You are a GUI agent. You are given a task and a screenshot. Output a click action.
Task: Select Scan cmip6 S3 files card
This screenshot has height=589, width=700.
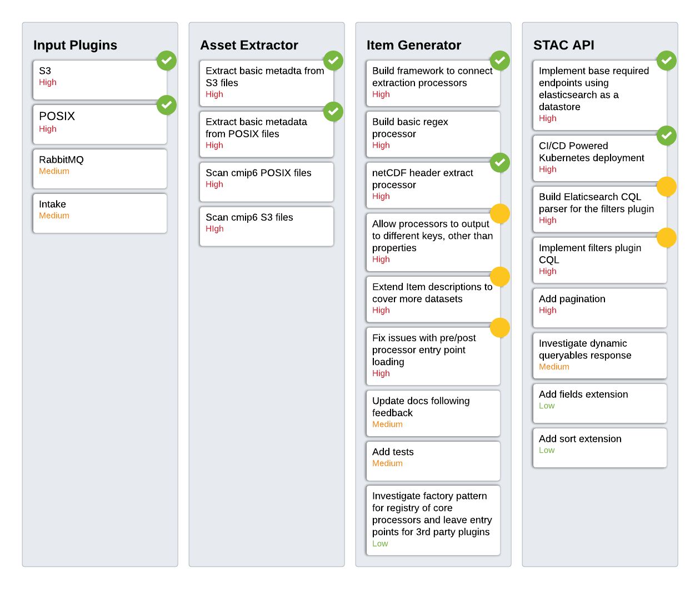(x=267, y=227)
